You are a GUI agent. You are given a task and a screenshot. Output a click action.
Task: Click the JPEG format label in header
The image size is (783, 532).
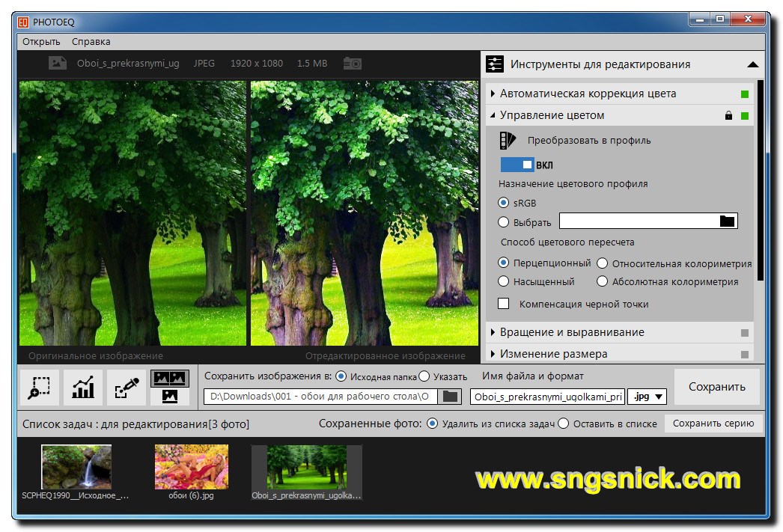tap(204, 64)
